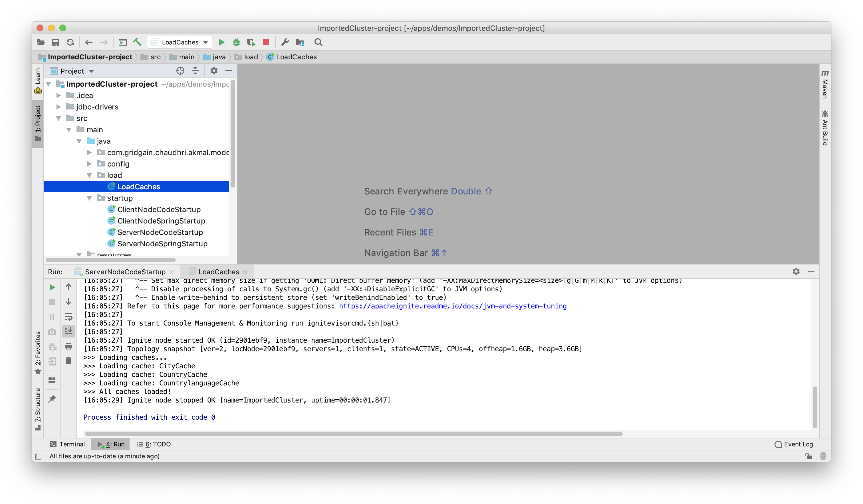Pin the current Run tab
Screen dimensions: 863x504
52,399
